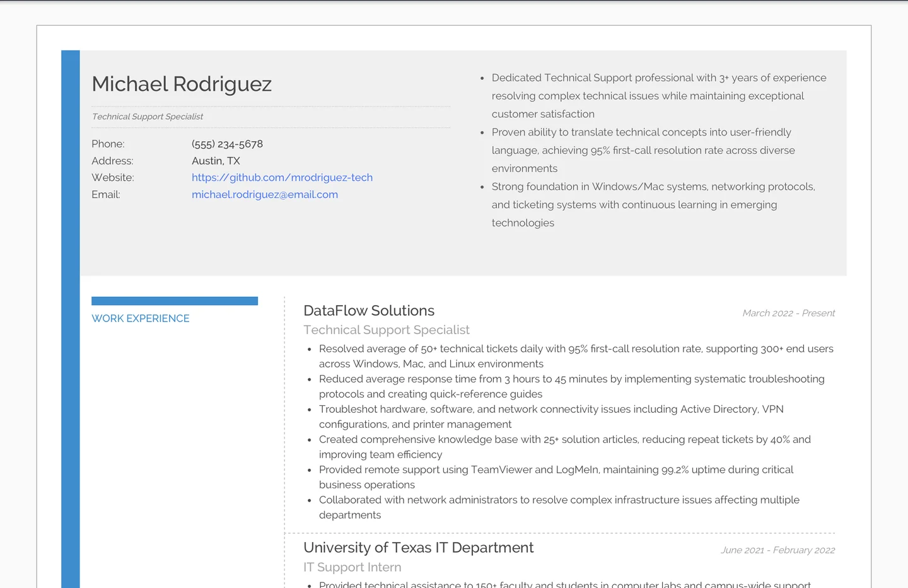The image size is (908, 588).
Task: Click the Email: label
Action: click(106, 195)
